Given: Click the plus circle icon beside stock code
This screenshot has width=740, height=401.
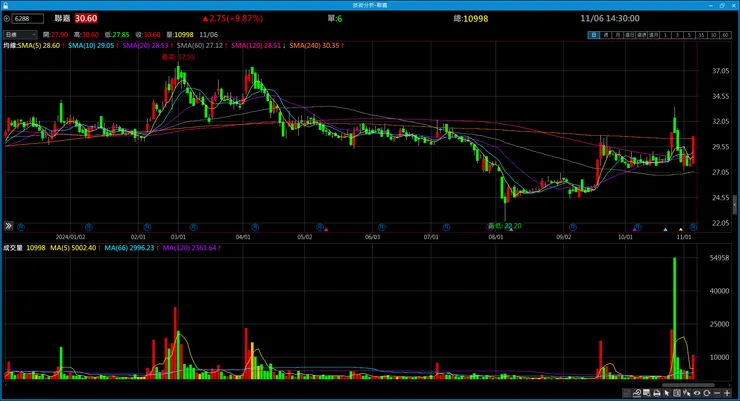Looking at the screenshot, I should 7,19.
